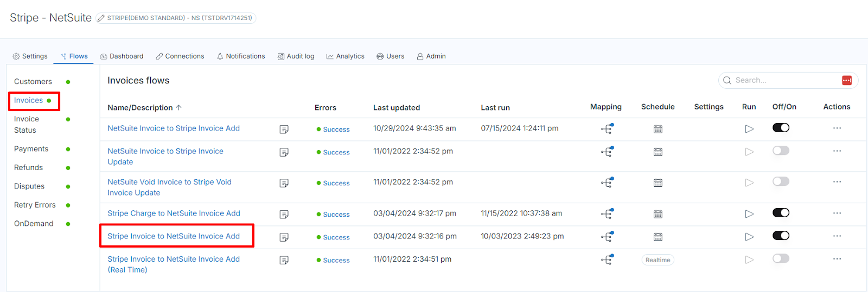The width and height of the screenshot is (868, 292).
Task: Open schedule for Stripe Charge to NetSuite Invoice Add
Action: click(658, 214)
